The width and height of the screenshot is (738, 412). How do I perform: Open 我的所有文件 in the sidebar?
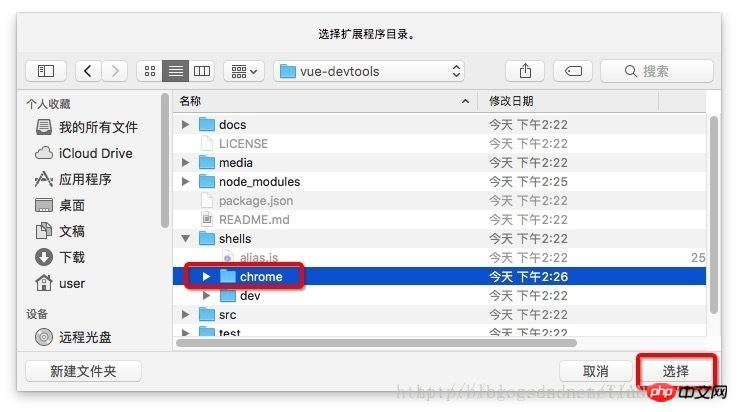tap(87, 127)
